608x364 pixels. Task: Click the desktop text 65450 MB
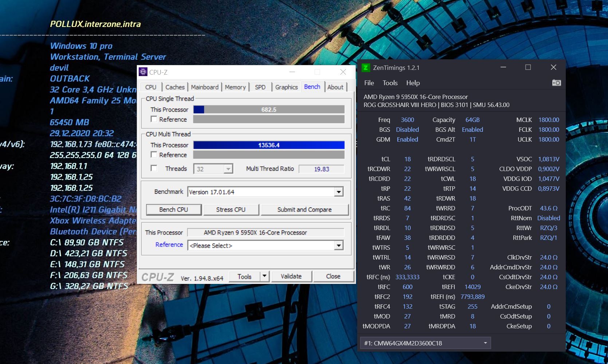70,122
